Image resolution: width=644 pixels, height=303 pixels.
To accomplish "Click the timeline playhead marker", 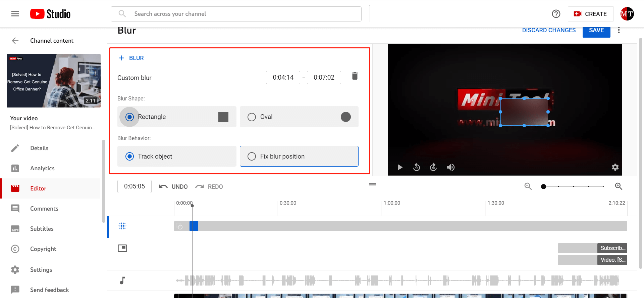I will (x=192, y=206).
